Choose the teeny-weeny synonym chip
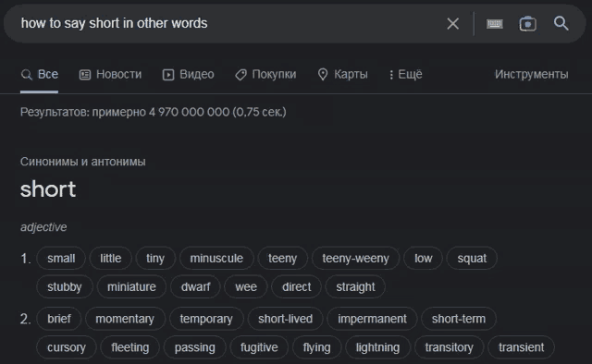The height and width of the screenshot is (364, 592). click(355, 259)
